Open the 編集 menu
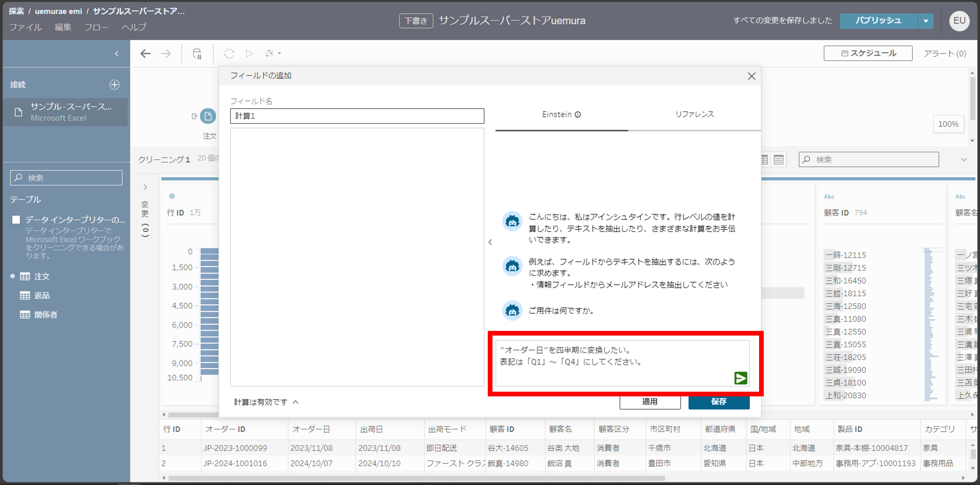The width and height of the screenshot is (980, 485). tap(63, 27)
